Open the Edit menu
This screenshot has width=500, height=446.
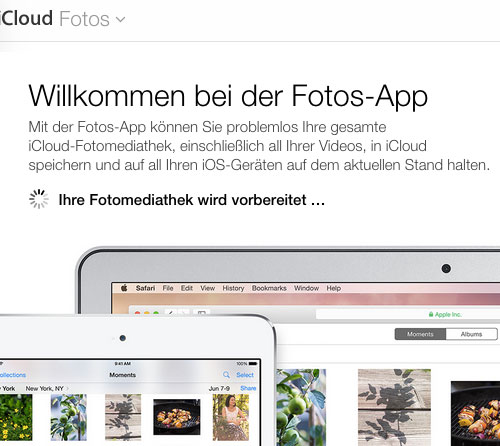(187, 288)
